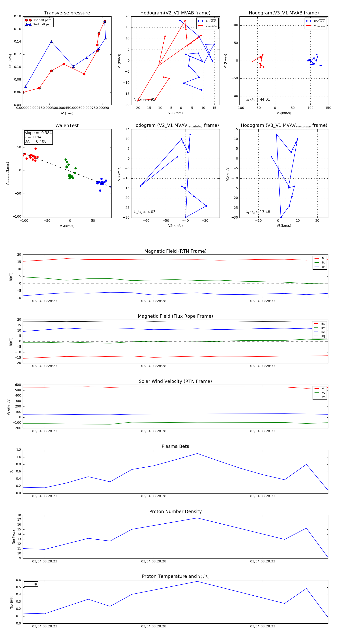Click the V_A(km/s) x-axis label

(67, 226)
